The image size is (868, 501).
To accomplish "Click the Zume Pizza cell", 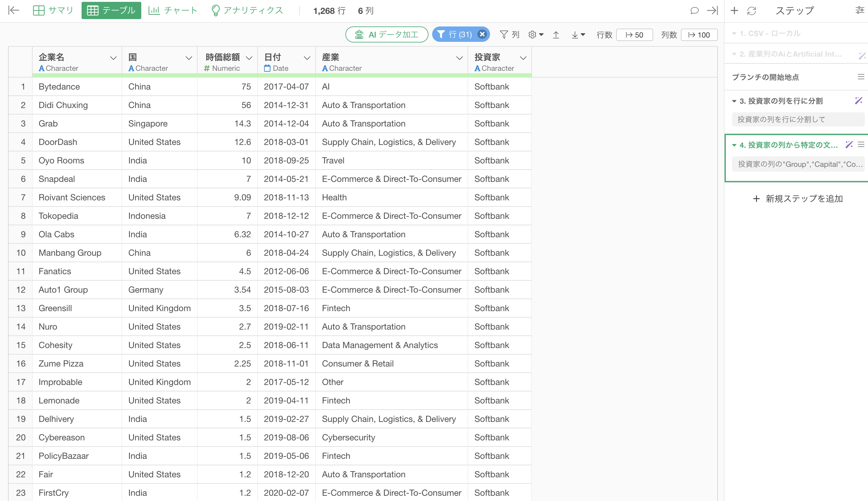I will click(x=77, y=364).
